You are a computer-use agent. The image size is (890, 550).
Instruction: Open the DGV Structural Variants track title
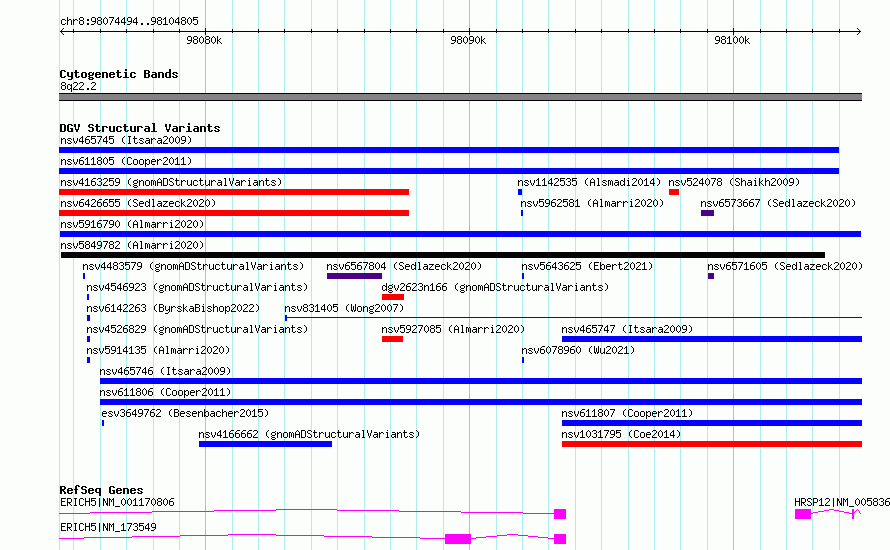(140, 128)
